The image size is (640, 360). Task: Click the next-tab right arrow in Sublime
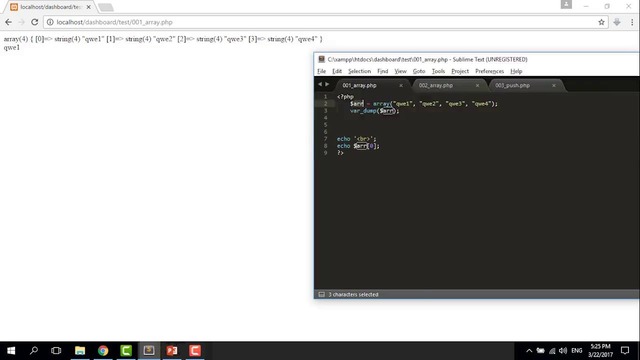click(x=327, y=84)
